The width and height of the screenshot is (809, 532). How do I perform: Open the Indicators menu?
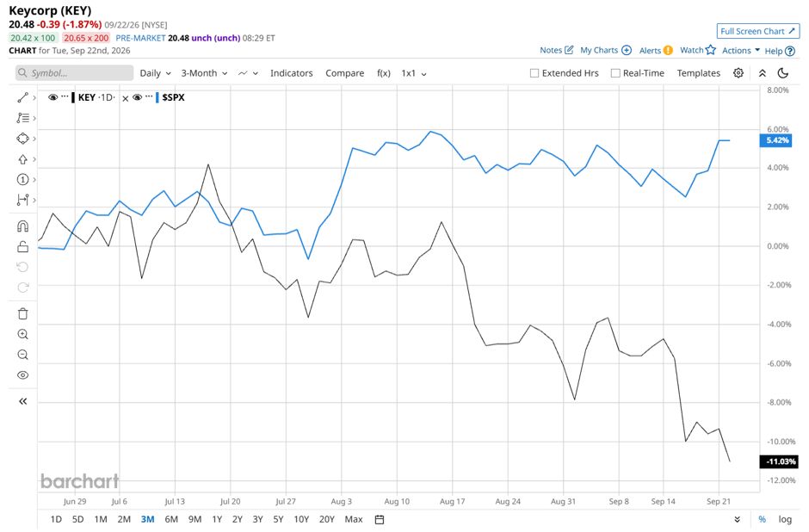292,73
